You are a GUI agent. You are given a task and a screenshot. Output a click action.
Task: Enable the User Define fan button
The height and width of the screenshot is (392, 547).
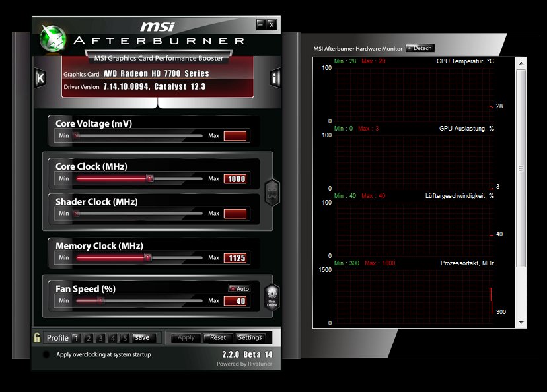click(x=272, y=297)
